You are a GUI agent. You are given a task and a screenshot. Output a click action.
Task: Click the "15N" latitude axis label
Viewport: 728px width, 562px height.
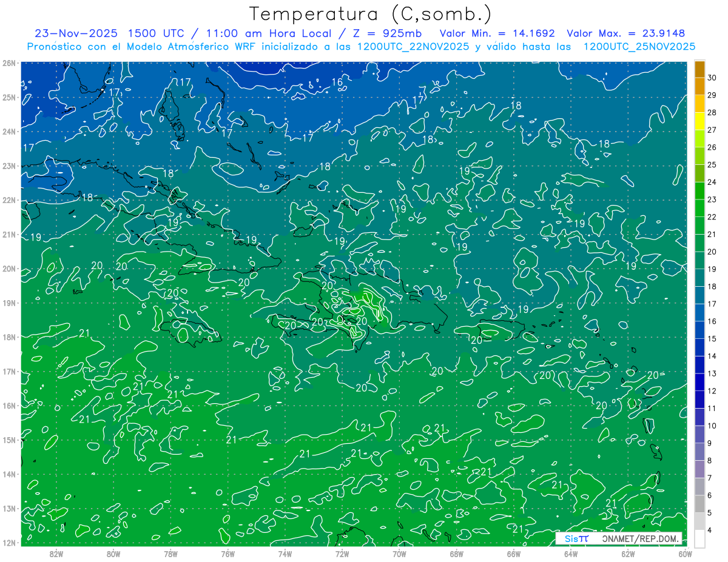[8, 440]
